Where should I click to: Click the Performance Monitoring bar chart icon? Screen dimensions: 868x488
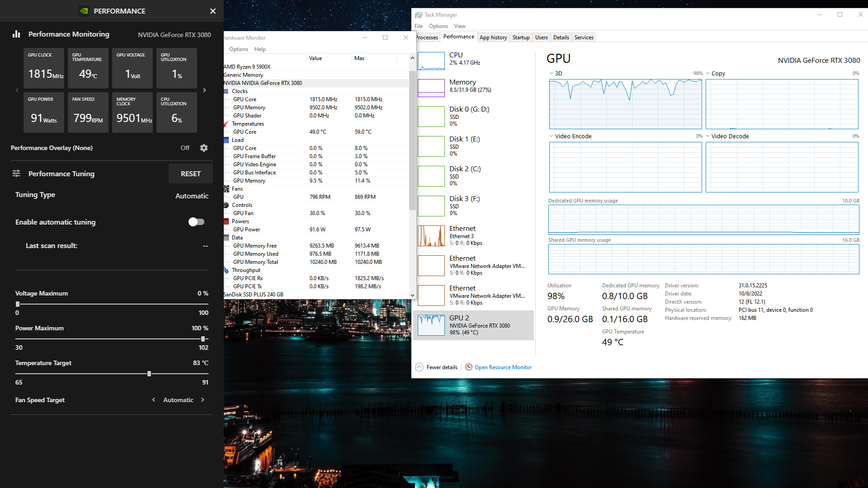(16, 34)
